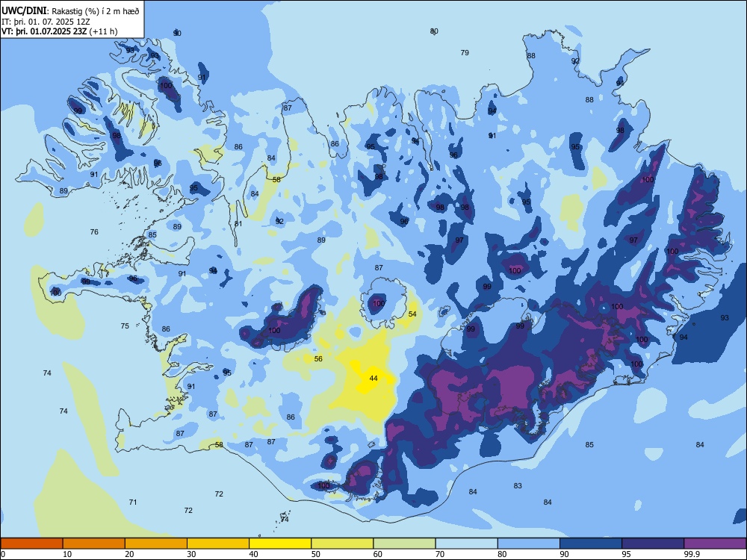The height and width of the screenshot is (560, 747).
Task: Click the orange 10–20 legend swatch
Action: [94, 544]
